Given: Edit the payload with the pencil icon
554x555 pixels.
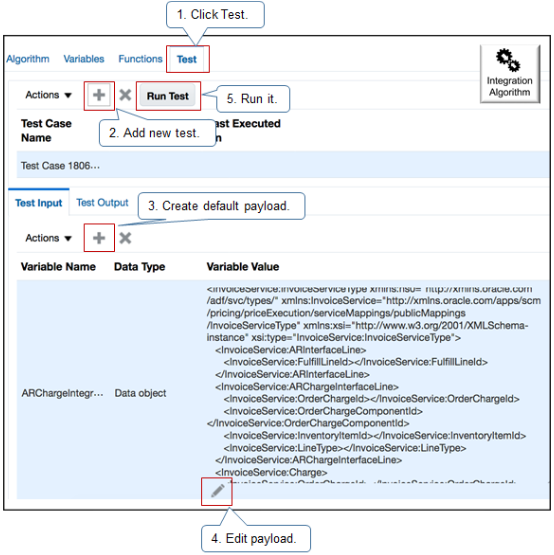Looking at the screenshot, I should coord(217,491).
